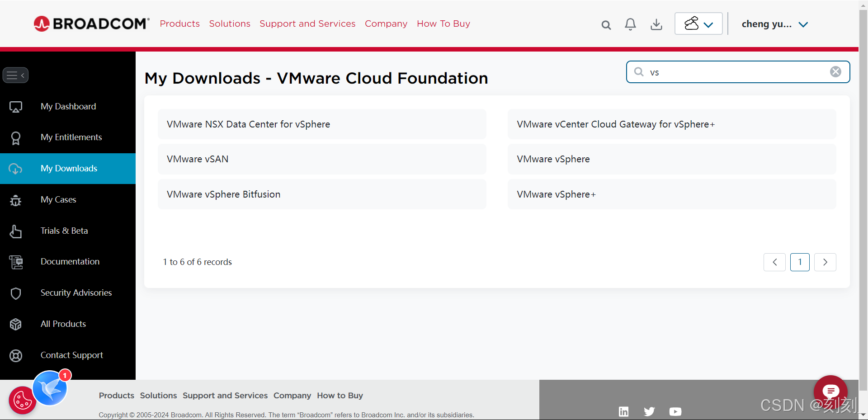
Task: Click the magnifier icon inside search box
Action: [639, 72]
